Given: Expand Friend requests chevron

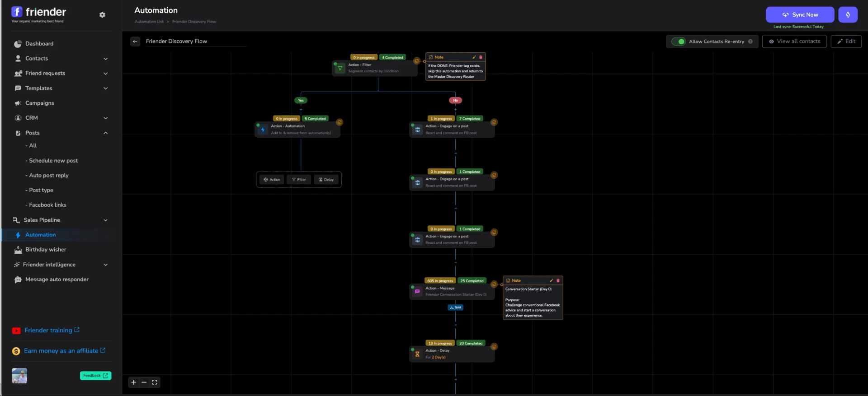Looking at the screenshot, I should (105, 74).
